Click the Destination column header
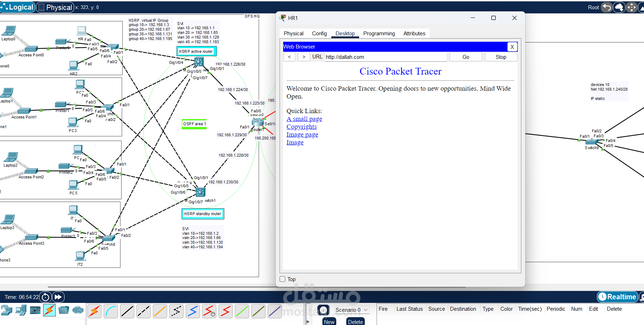This screenshot has width=644, height=325. point(463,309)
